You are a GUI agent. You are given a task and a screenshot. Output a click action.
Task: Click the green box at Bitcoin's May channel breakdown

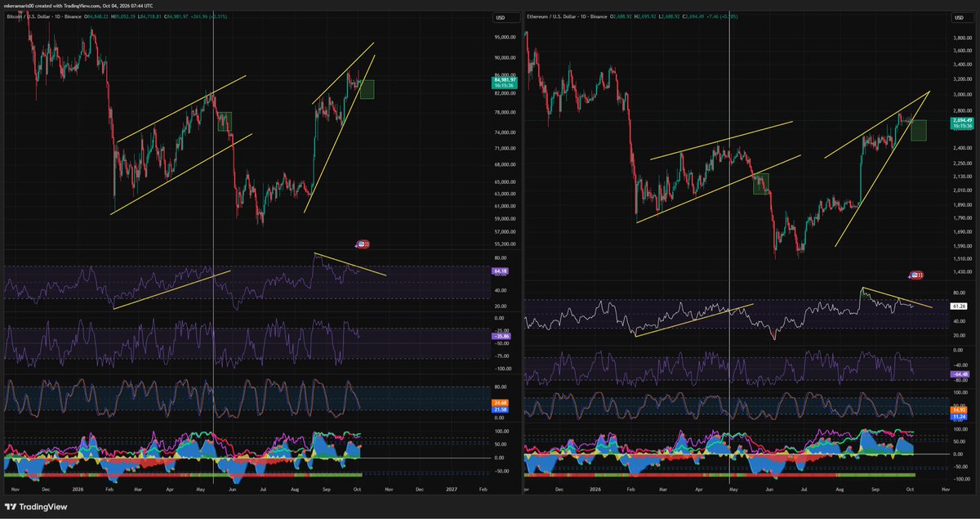tap(225, 121)
